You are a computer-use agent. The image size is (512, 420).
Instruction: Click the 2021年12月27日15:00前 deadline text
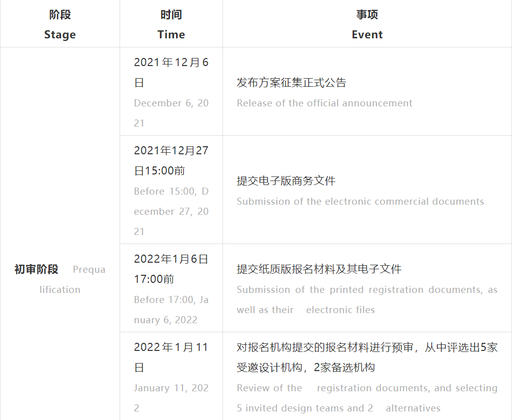171,160
